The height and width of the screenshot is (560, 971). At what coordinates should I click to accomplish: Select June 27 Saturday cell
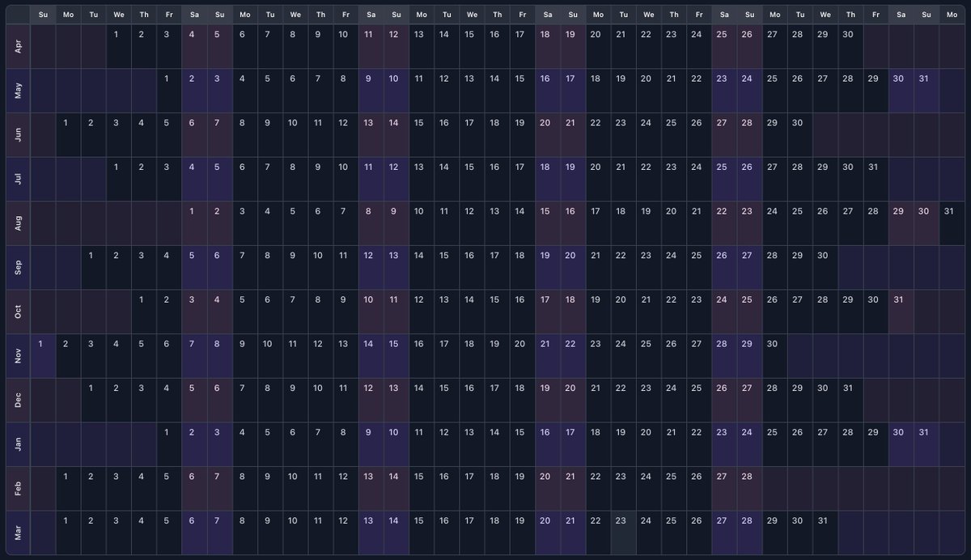[x=723, y=135]
